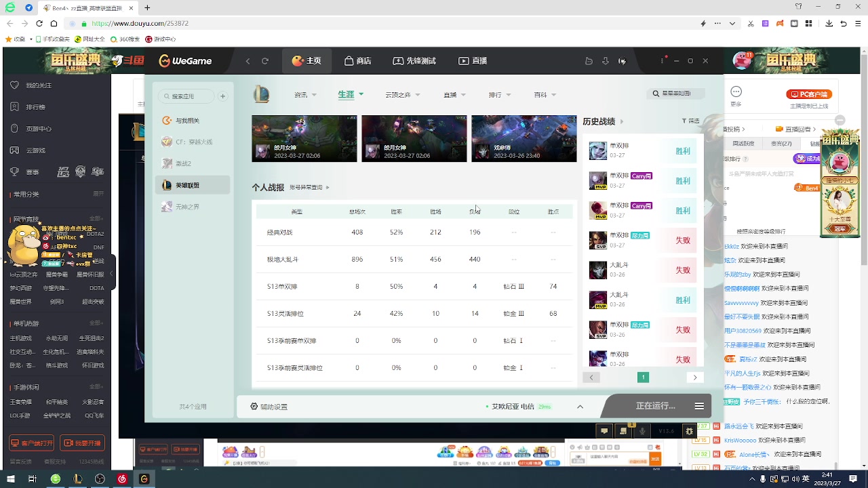Image resolution: width=868 pixels, height=488 pixels.
Task: Select CF: 穿越火线 in the sidebar
Action: tap(193, 142)
